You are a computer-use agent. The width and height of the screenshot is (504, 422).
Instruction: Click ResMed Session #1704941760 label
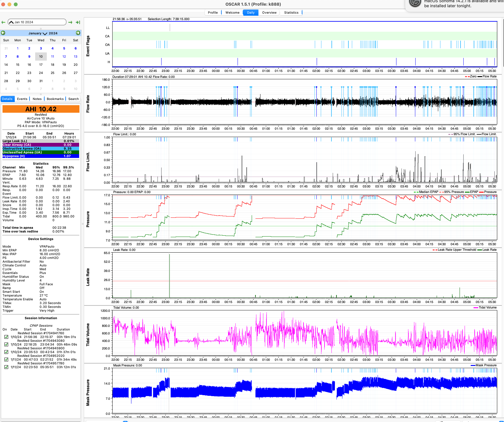[41, 333]
